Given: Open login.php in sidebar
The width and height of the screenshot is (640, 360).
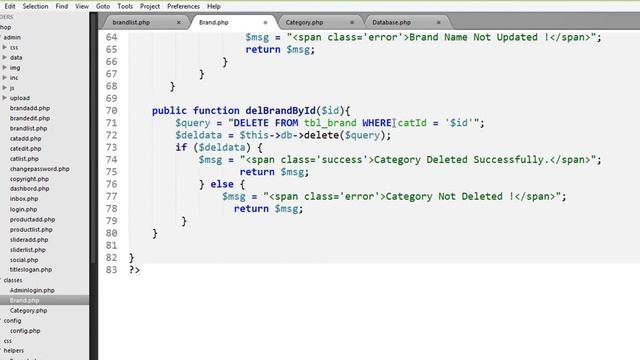Looking at the screenshot, I should [x=23, y=209].
